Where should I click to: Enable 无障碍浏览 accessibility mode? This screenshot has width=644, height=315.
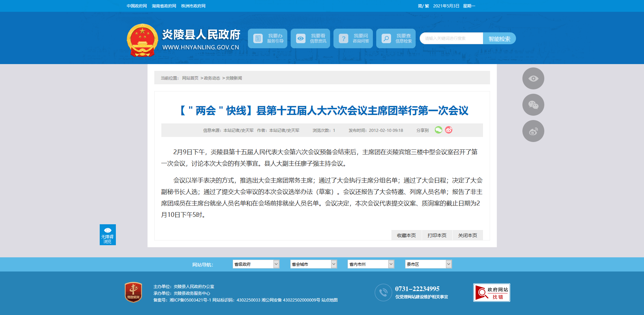tap(107, 235)
